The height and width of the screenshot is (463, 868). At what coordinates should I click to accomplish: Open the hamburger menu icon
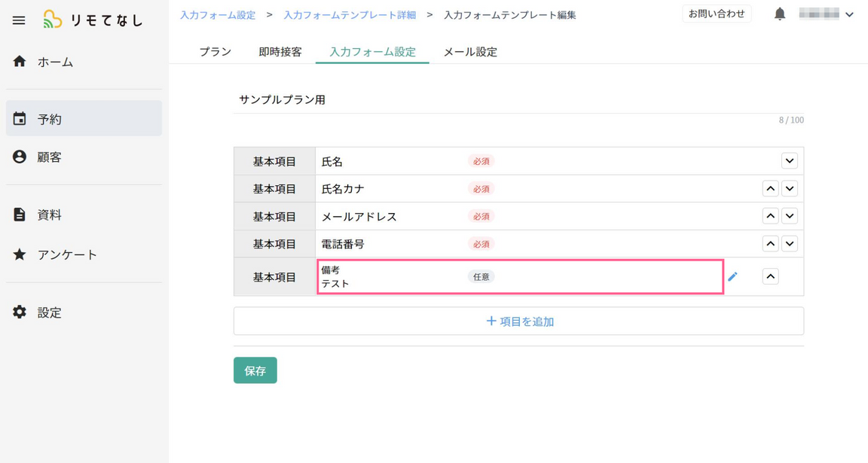point(19,20)
